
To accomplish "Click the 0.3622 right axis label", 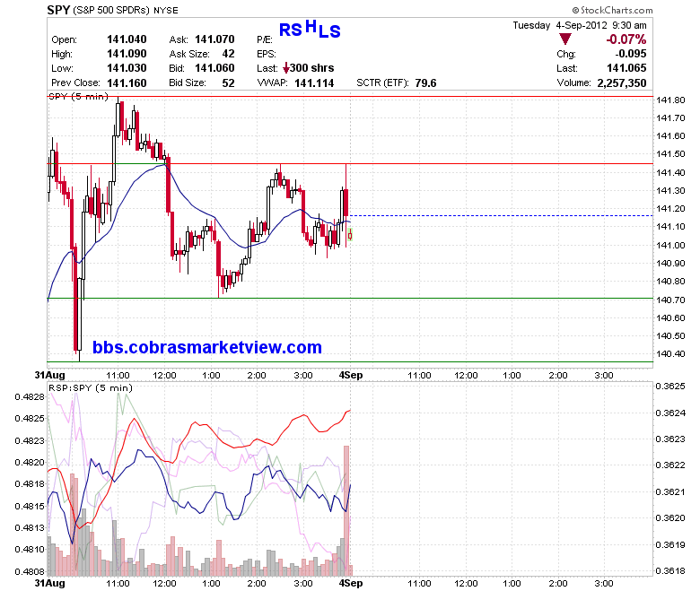I will click(x=670, y=465).
